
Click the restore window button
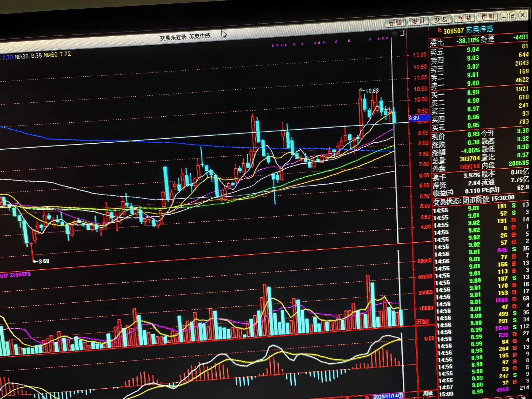point(513,16)
